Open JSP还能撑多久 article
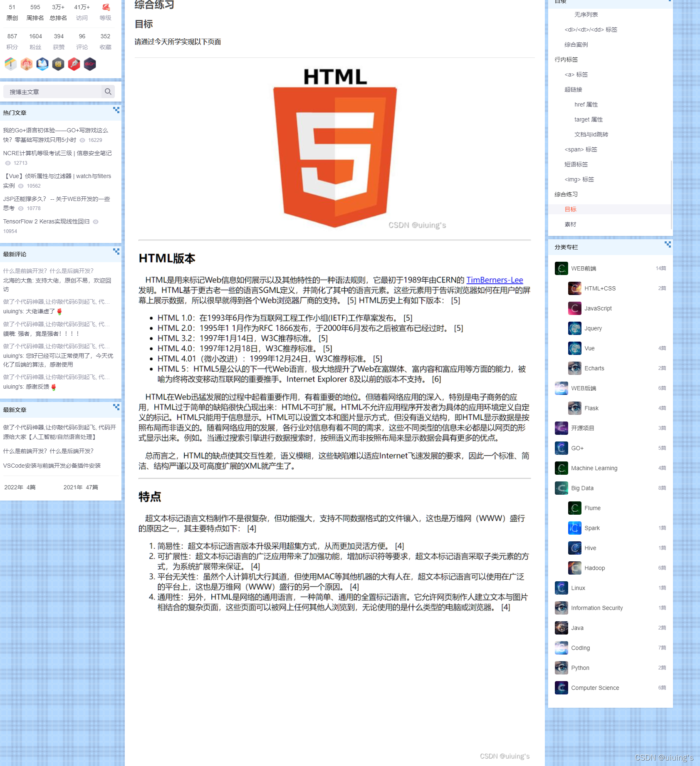Viewport: 700px width, 766px height. click(57, 203)
